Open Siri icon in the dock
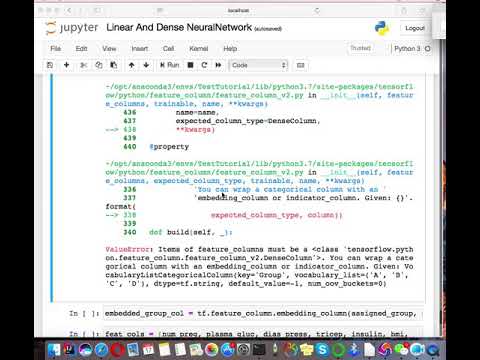Screen dimensions: 480x360 pyautogui.click(x=86, y=350)
